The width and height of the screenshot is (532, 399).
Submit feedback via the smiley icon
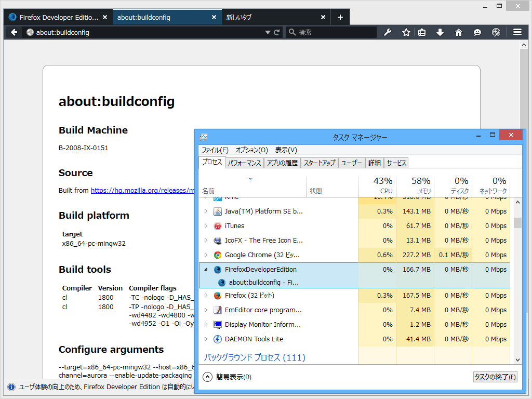tap(477, 32)
